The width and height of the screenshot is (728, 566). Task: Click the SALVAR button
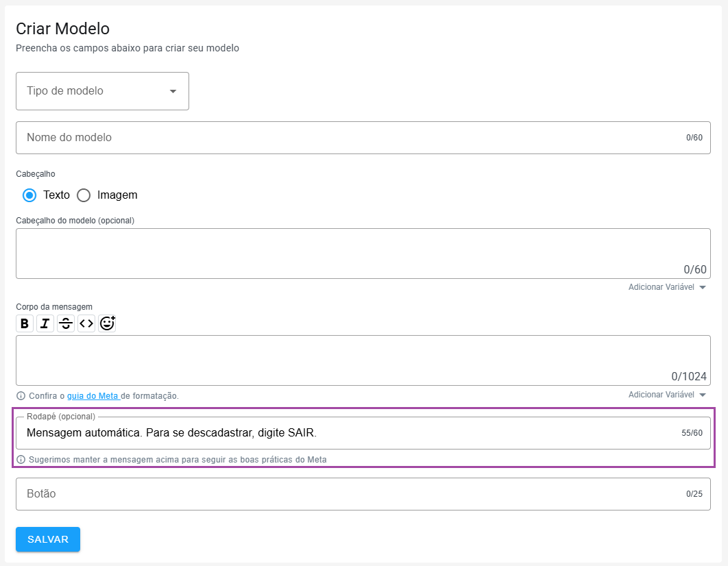coord(48,539)
